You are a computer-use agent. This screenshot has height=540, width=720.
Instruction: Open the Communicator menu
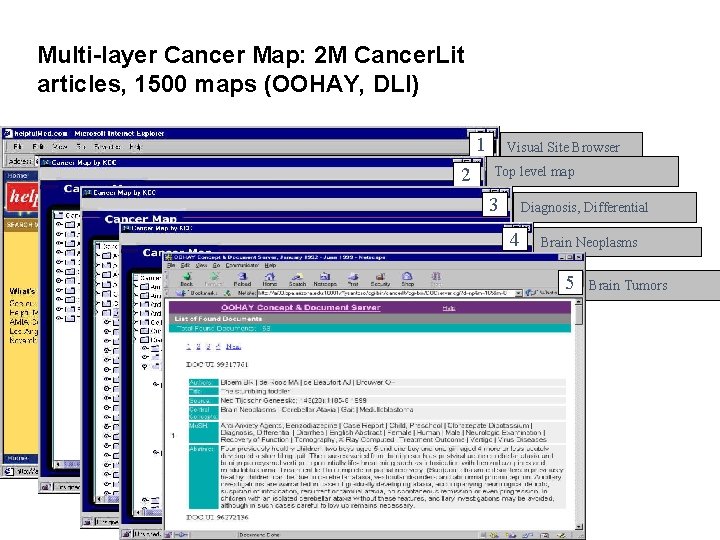[x=242, y=265]
